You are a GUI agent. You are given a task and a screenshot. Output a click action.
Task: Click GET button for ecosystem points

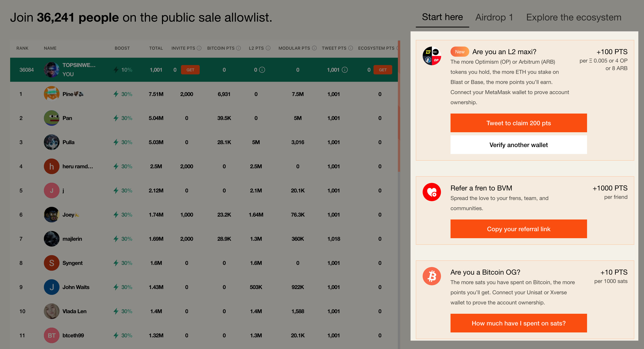[382, 70]
